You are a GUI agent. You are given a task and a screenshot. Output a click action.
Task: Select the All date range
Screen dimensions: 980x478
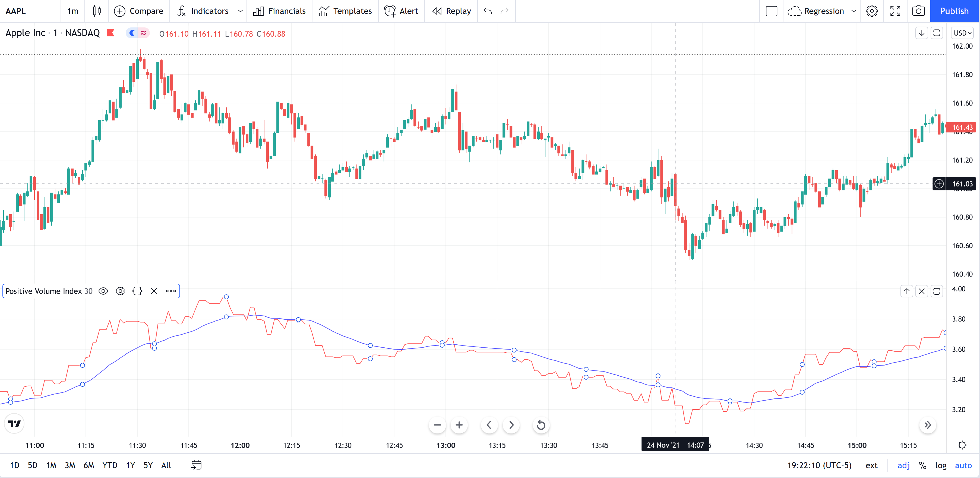[166, 465]
